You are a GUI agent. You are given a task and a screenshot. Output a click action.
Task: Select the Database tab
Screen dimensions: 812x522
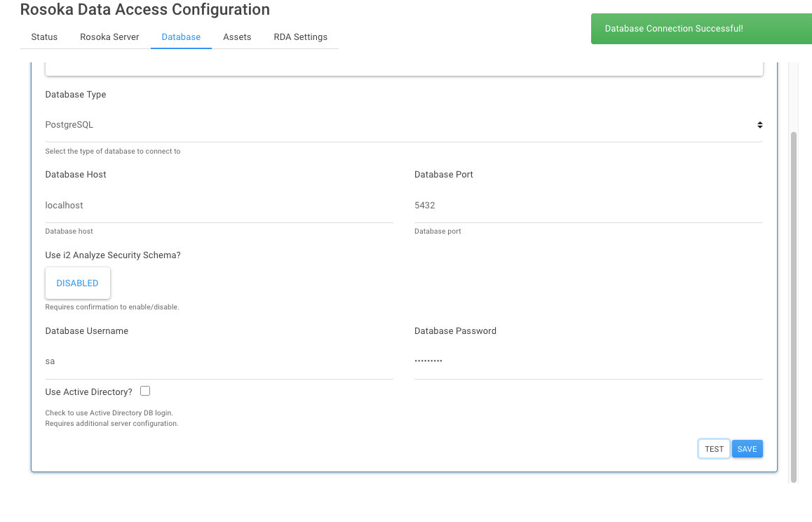click(x=181, y=36)
